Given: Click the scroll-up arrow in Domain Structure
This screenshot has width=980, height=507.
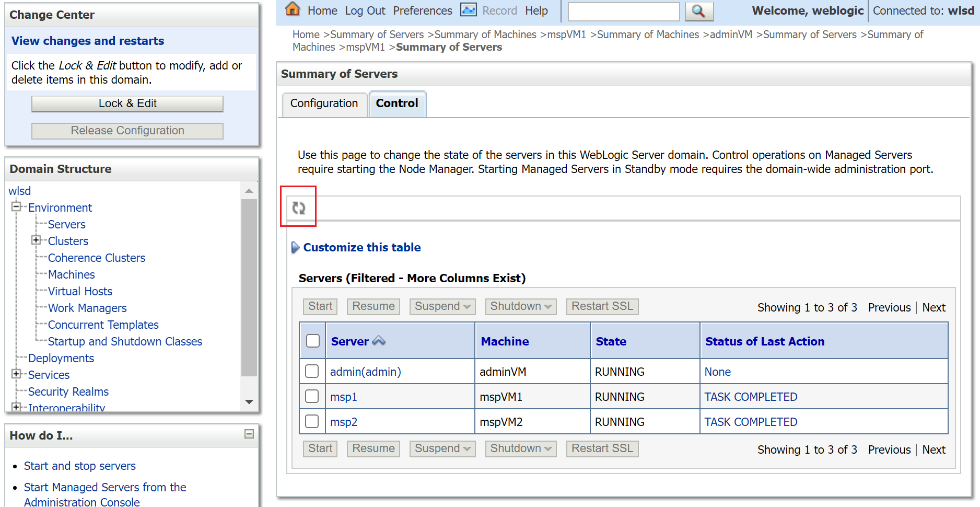Looking at the screenshot, I should pos(249,191).
